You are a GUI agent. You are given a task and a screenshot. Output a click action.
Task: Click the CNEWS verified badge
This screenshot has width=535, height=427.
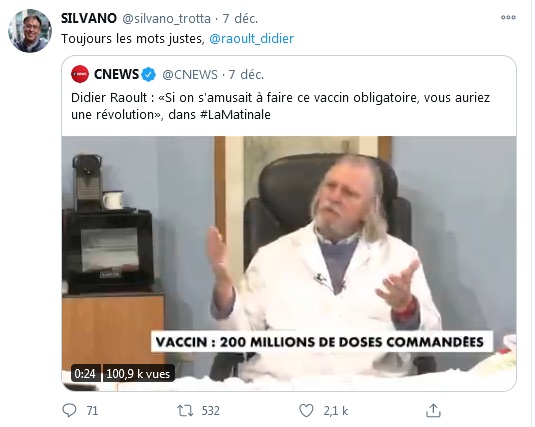pyautogui.click(x=149, y=74)
